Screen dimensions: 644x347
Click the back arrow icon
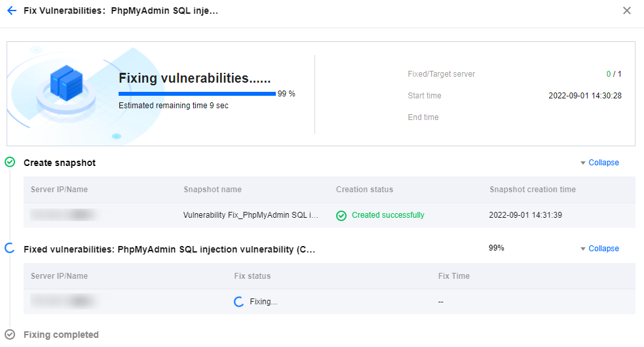tap(12, 10)
